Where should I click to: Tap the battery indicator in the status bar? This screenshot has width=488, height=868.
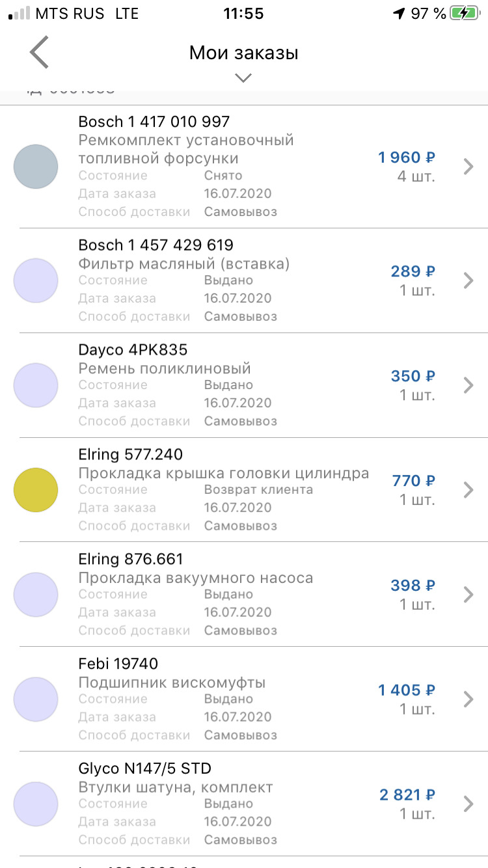pos(465,13)
